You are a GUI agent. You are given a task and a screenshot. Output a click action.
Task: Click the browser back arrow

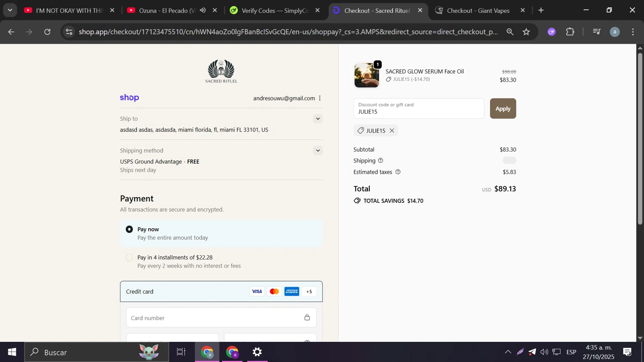(11, 32)
